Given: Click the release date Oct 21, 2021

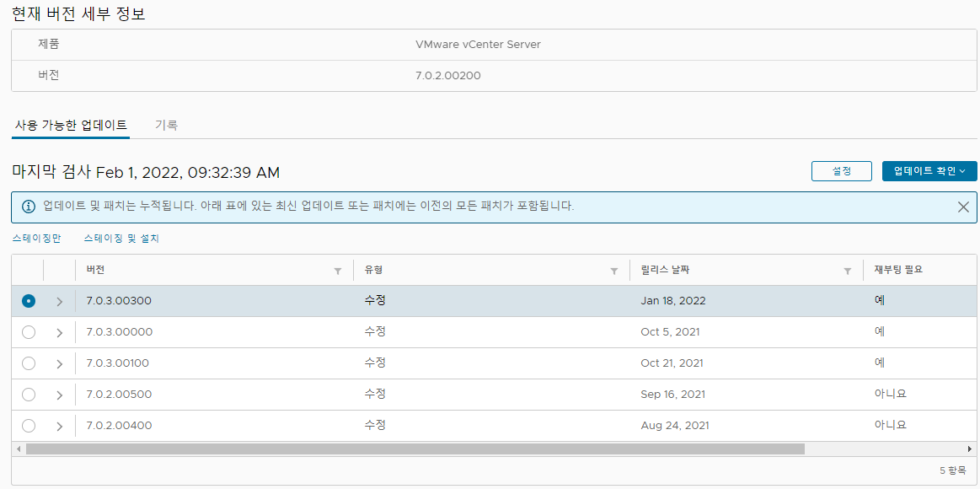Looking at the screenshot, I should (672, 363).
